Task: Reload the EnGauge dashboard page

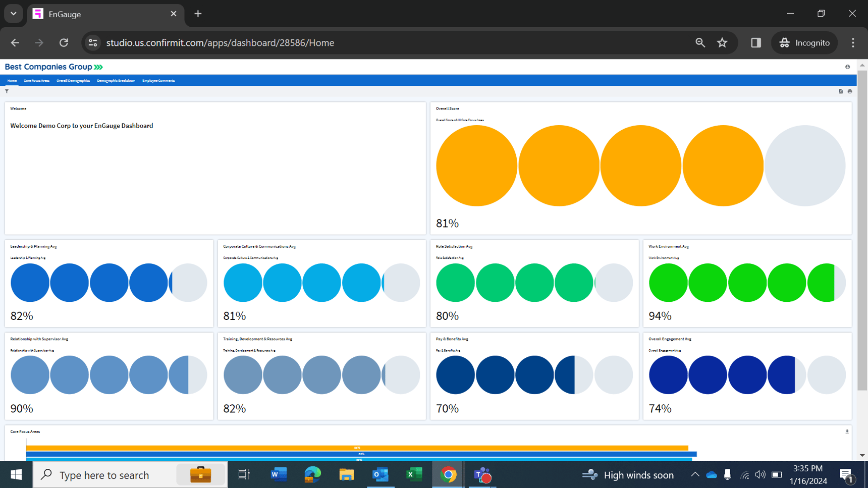Action: (x=64, y=43)
